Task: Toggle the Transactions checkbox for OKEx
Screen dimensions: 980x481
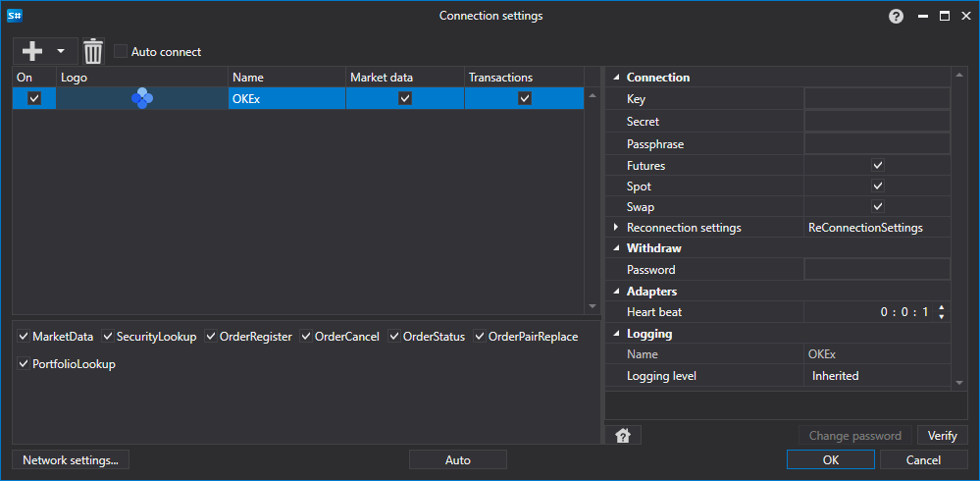Action: (x=525, y=98)
